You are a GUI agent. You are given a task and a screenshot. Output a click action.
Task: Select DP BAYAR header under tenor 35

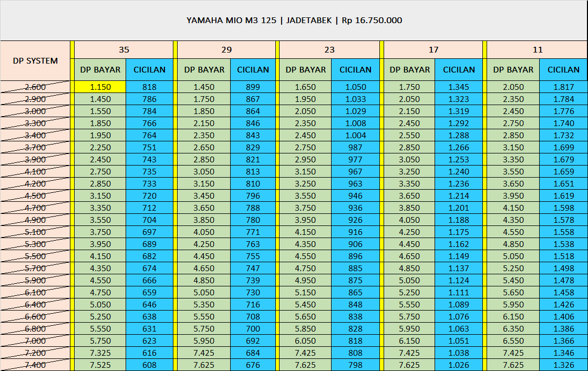(100, 70)
